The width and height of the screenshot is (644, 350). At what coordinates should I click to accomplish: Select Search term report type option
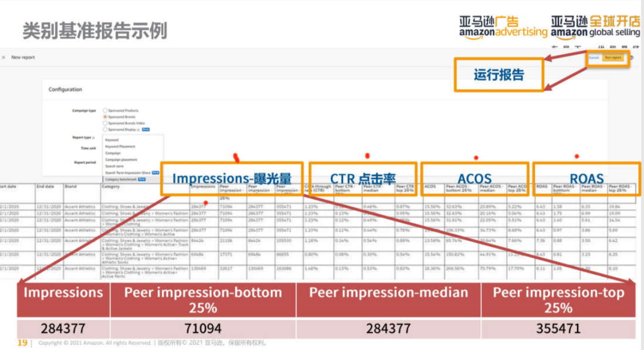point(114,166)
